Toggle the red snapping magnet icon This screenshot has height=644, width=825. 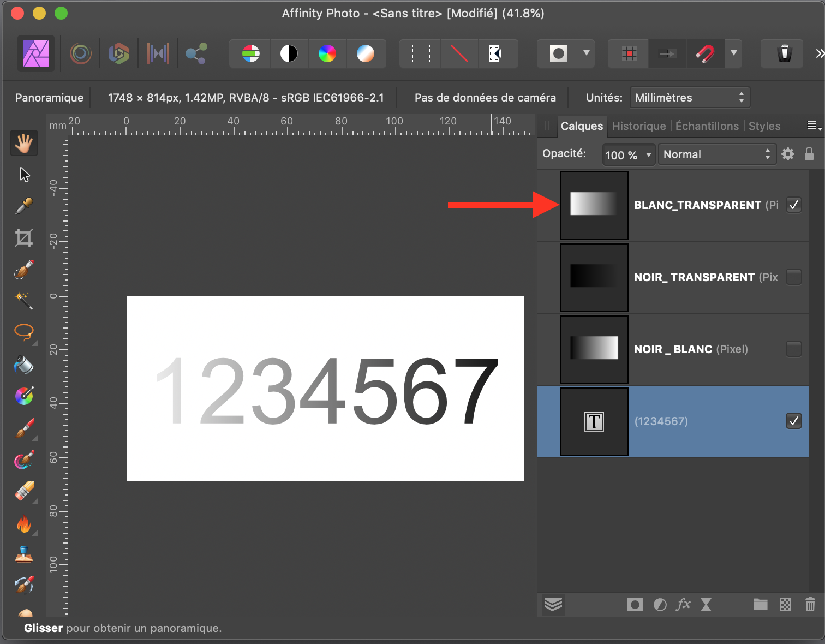[705, 53]
